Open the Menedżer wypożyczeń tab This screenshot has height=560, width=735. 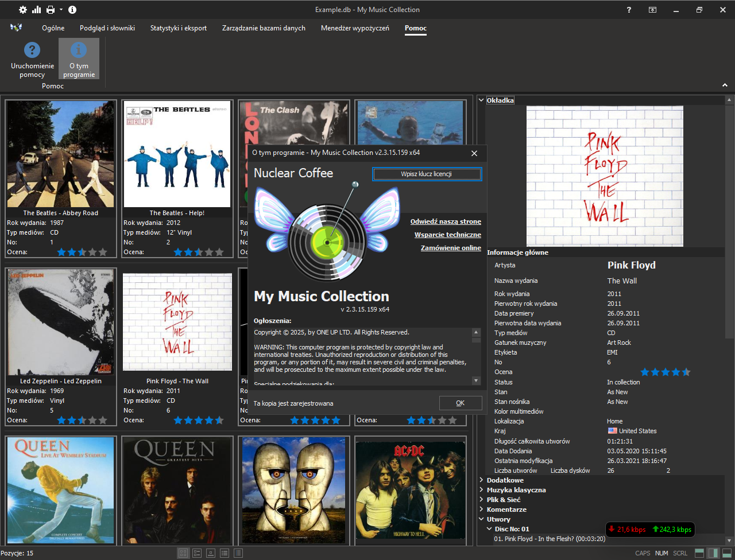pyautogui.click(x=355, y=28)
